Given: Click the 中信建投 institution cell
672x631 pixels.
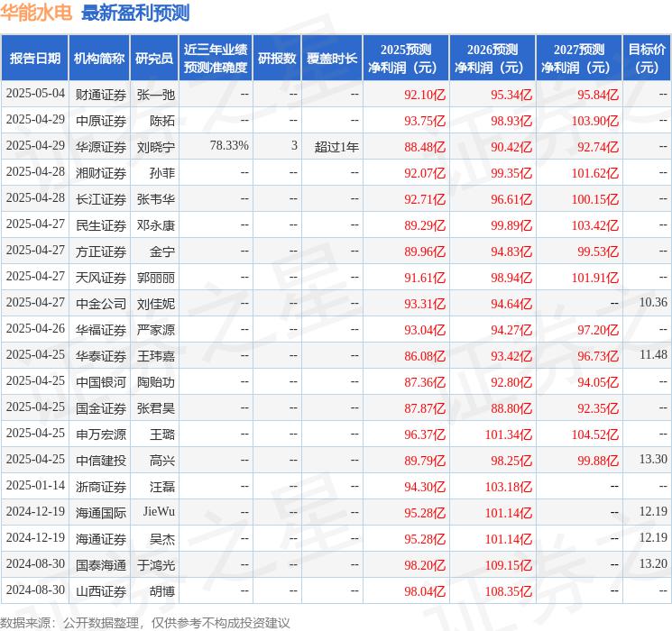Looking at the screenshot, I should (101, 461).
